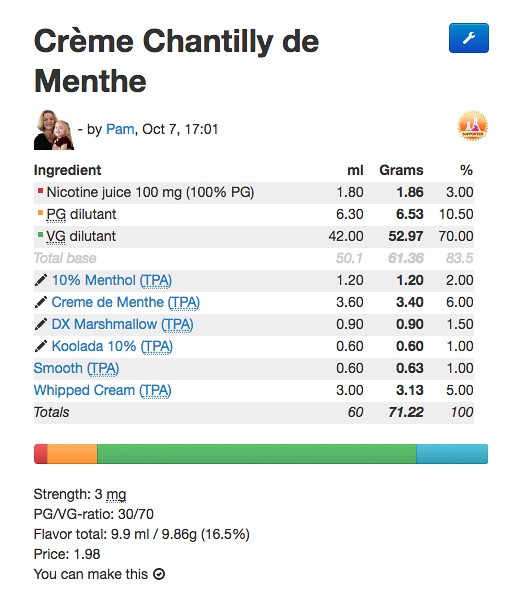Screen dimensions: 506x590
Task: Click the orange supporter badge icon
Action: coord(473,126)
